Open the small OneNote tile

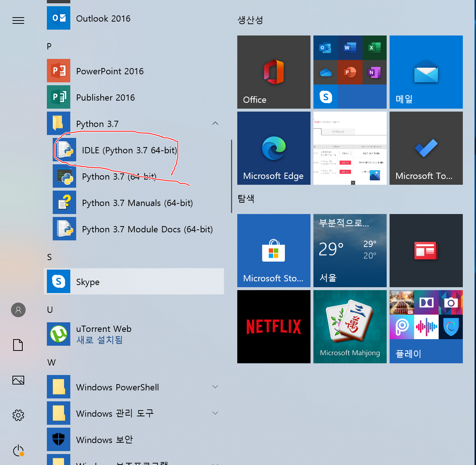(375, 72)
